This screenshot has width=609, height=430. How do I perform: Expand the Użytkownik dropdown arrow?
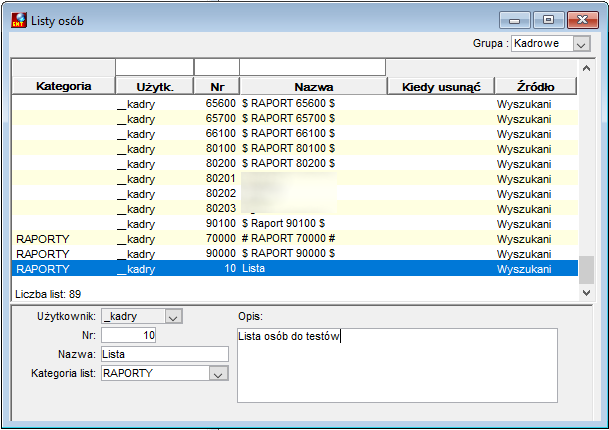click(x=173, y=317)
